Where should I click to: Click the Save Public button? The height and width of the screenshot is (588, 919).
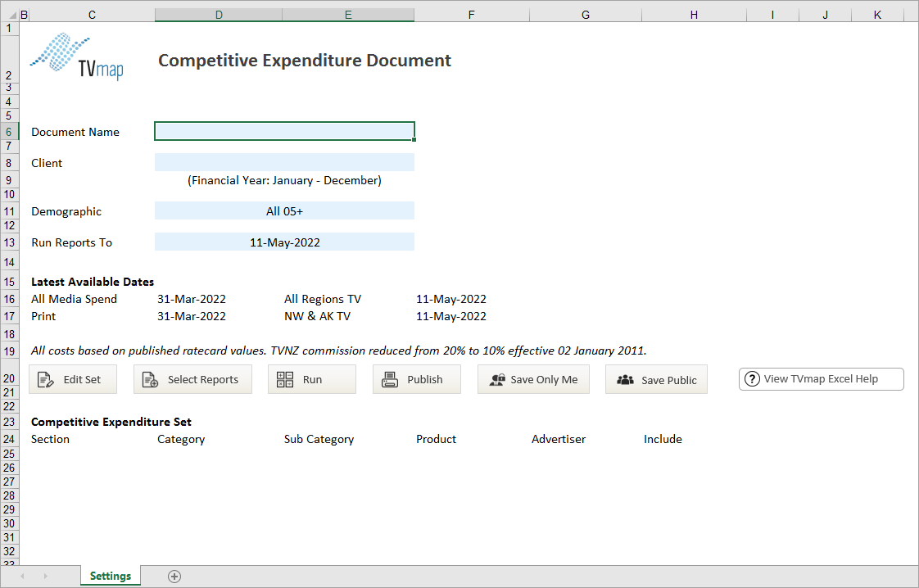pos(656,379)
